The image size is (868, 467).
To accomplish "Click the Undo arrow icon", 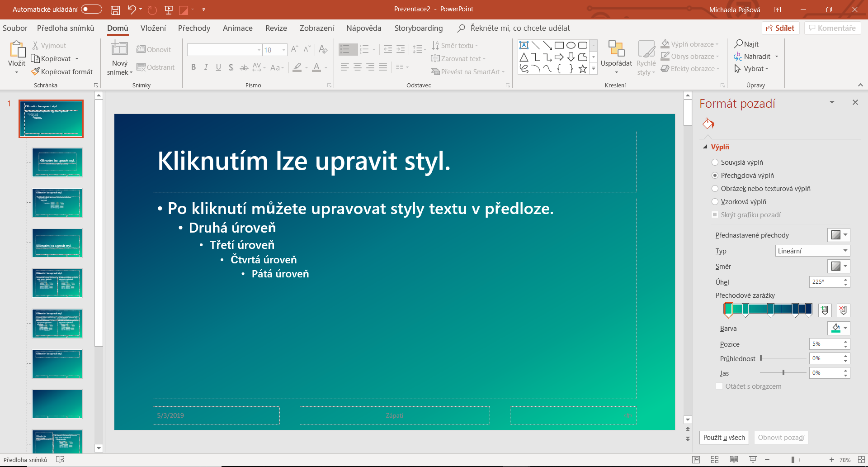I will (132, 10).
